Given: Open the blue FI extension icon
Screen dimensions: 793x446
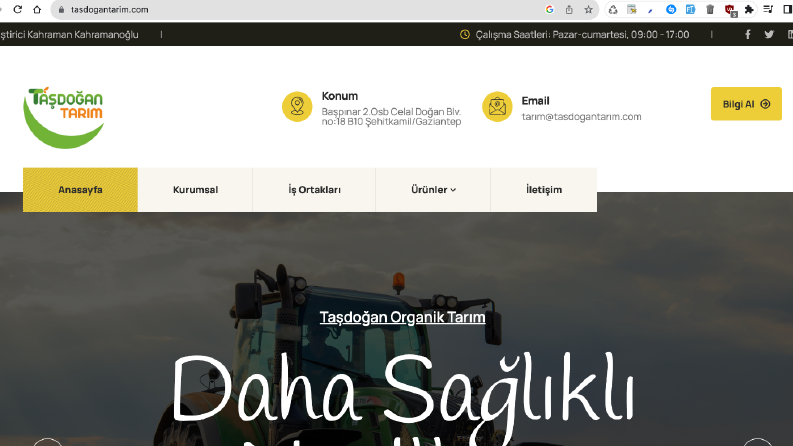Looking at the screenshot, I should pyautogui.click(x=690, y=9).
